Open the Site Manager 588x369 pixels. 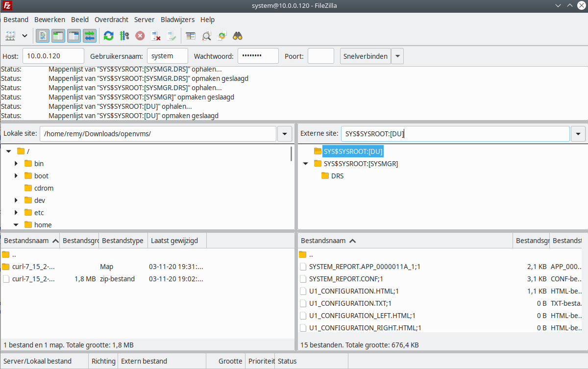(x=11, y=36)
